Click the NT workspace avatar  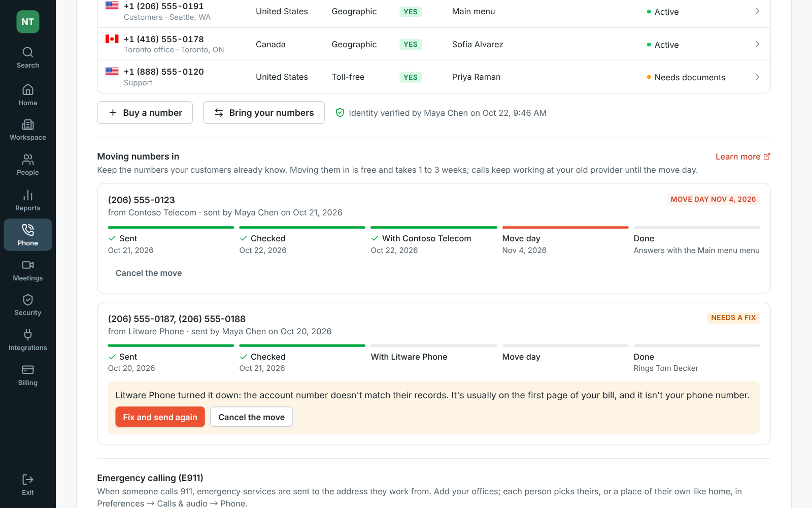(28, 22)
